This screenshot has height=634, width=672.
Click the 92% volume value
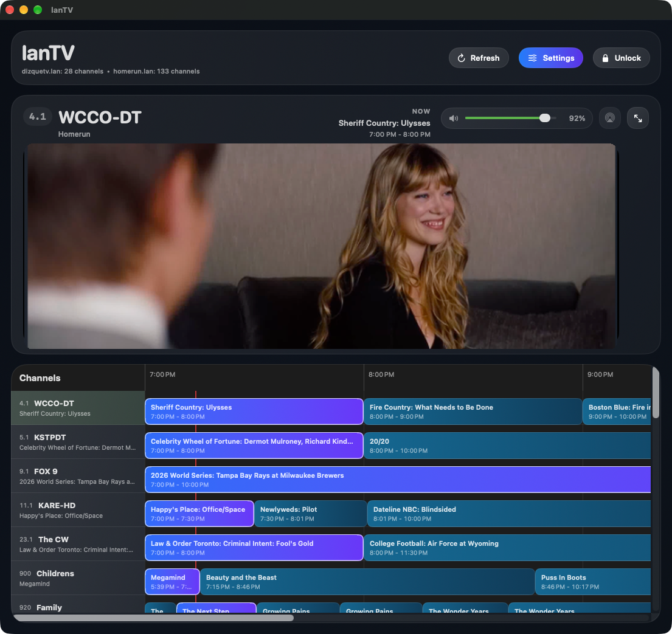(577, 119)
